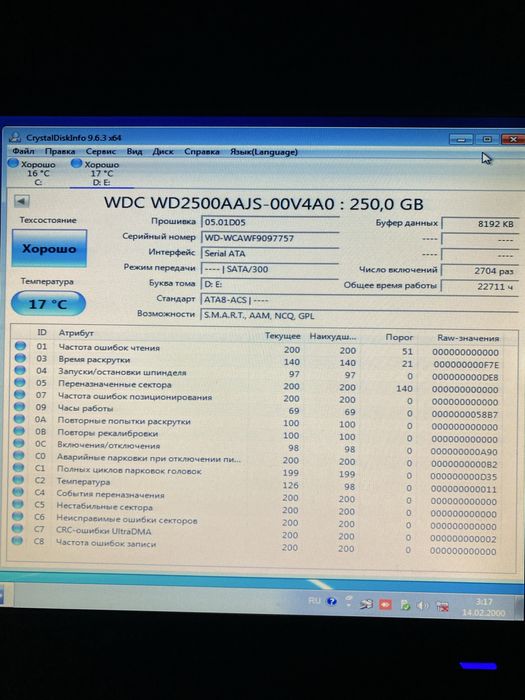
Task: Click the Возможности field S.M.A.R.T., AAM, NCQ, GPL
Action: 359,316
